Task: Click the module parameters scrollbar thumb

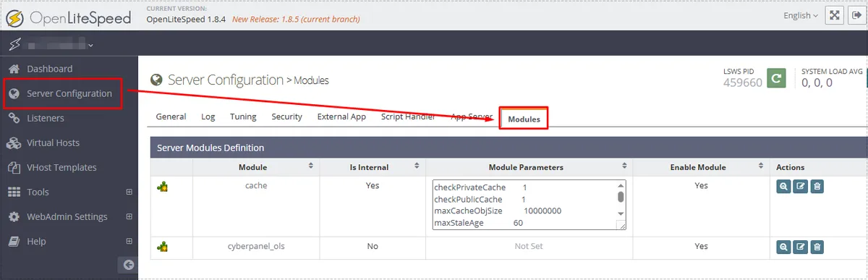Action: coord(621,196)
